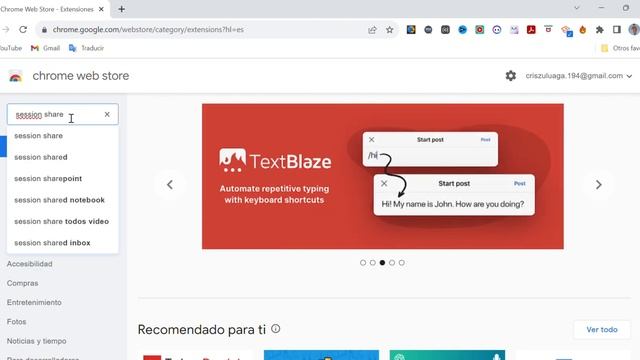Select the first carousel dot
This screenshot has height=360, width=640.
click(363, 262)
